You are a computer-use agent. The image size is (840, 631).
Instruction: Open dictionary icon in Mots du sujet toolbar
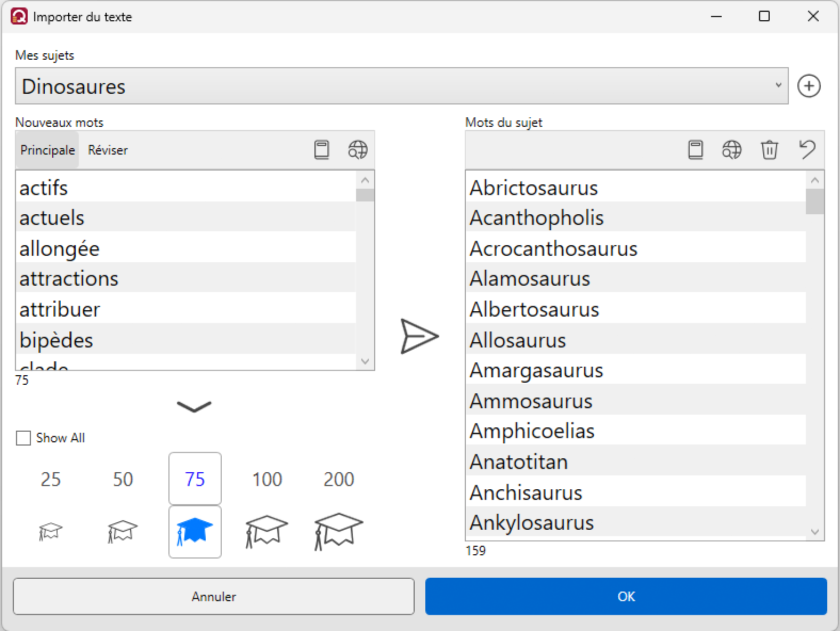tap(696, 150)
